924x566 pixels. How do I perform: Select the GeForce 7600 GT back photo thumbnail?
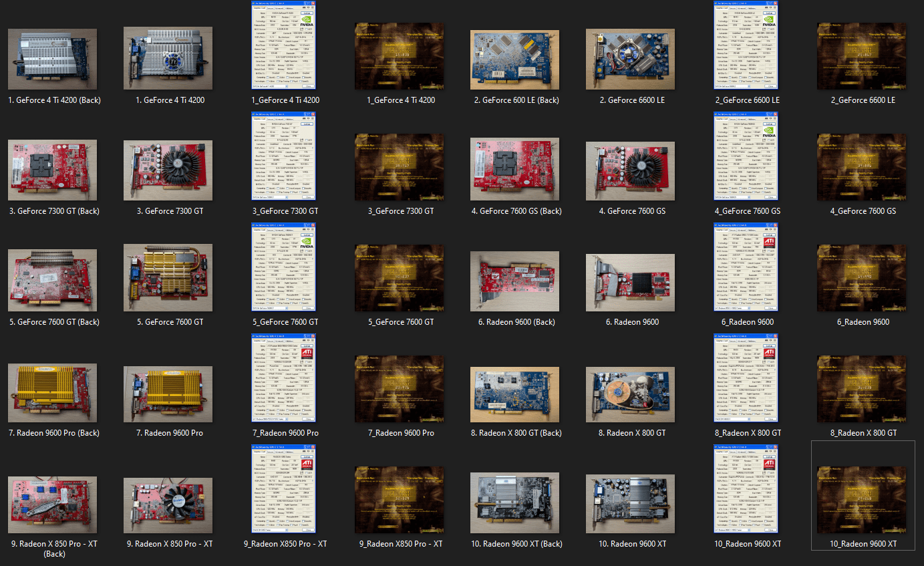pos(52,280)
